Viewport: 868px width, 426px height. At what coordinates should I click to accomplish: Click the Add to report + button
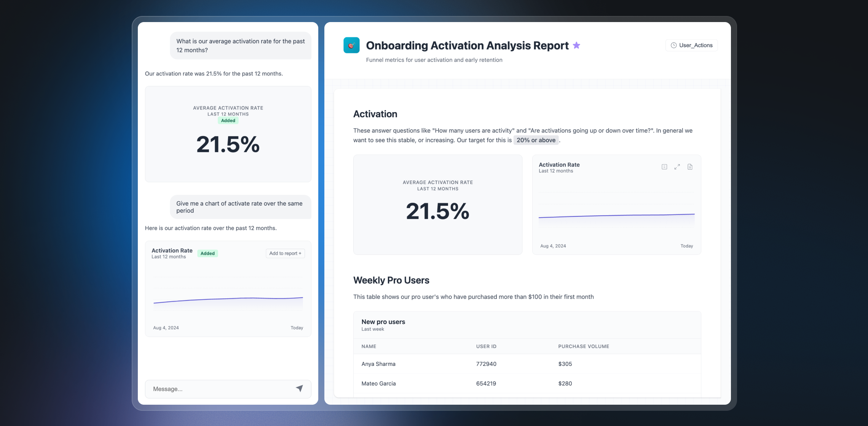tap(285, 253)
